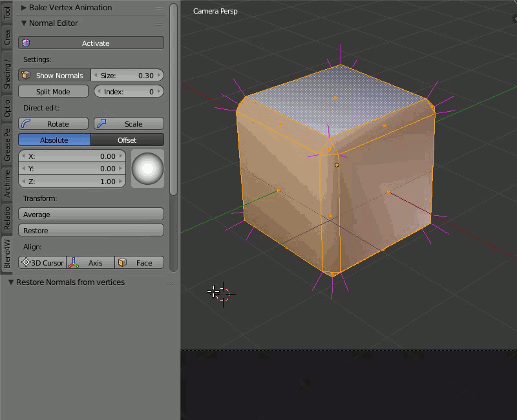Screen dimensions: 517x420
Task: Decrease Size value with left arrow
Action: click(x=96, y=75)
